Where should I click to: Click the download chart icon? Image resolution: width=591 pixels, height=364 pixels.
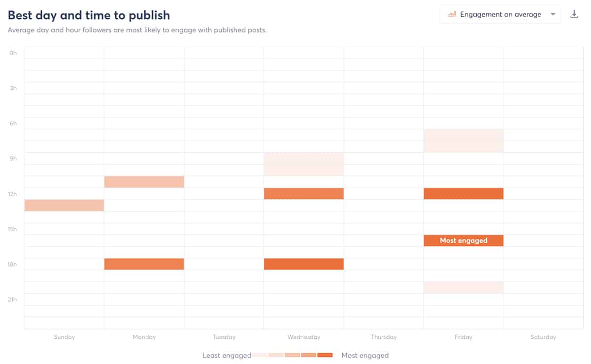574,14
